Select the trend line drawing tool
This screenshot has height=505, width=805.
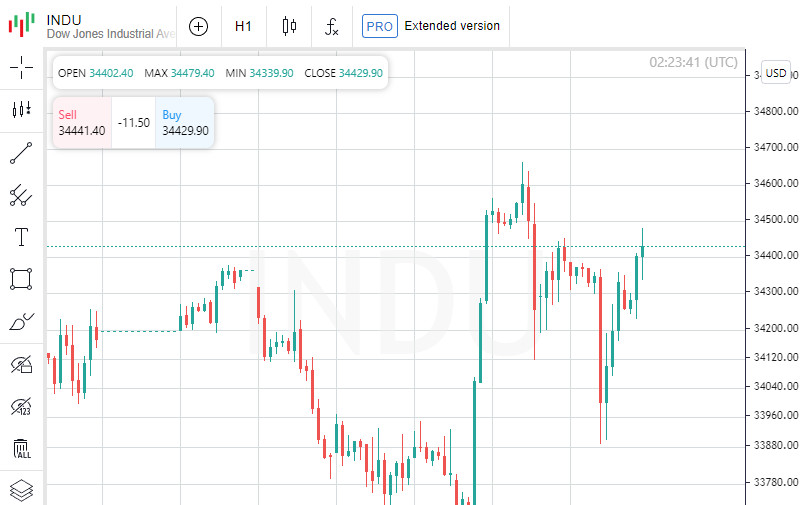point(22,153)
